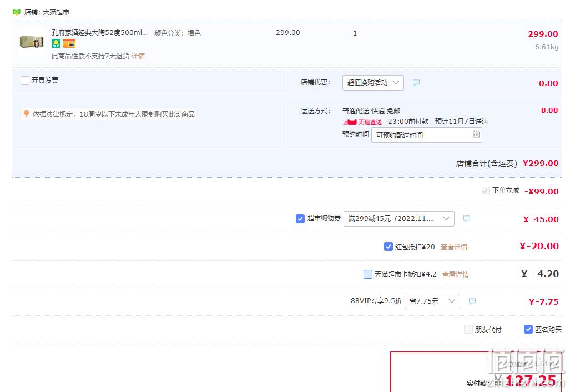Uncheck the 超市购物券 checkbox
The image size is (570, 392).
(300, 219)
